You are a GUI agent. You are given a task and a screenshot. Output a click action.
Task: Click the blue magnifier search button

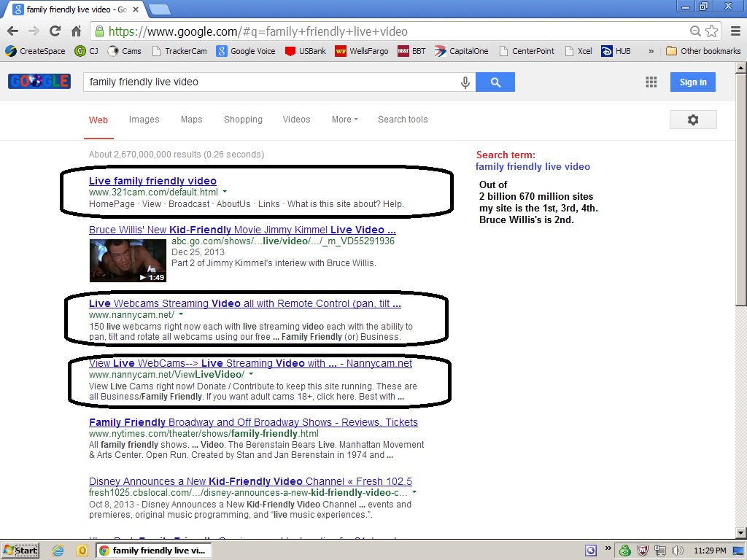pos(495,82)
